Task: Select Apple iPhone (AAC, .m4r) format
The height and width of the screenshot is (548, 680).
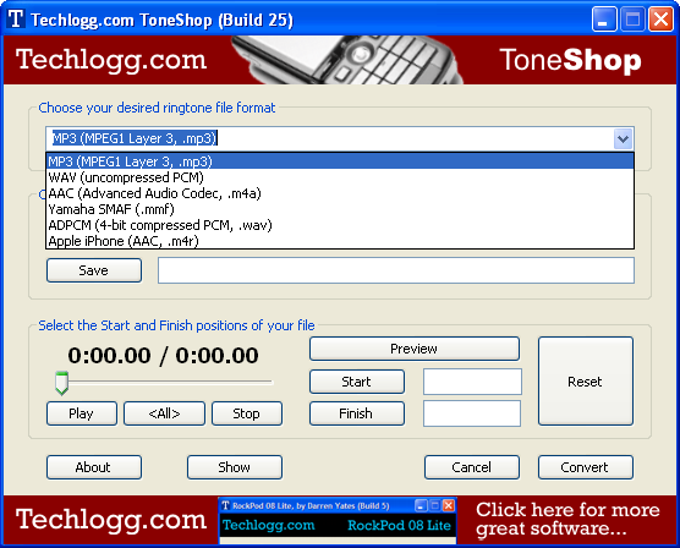Action: (x=340, y=241)
